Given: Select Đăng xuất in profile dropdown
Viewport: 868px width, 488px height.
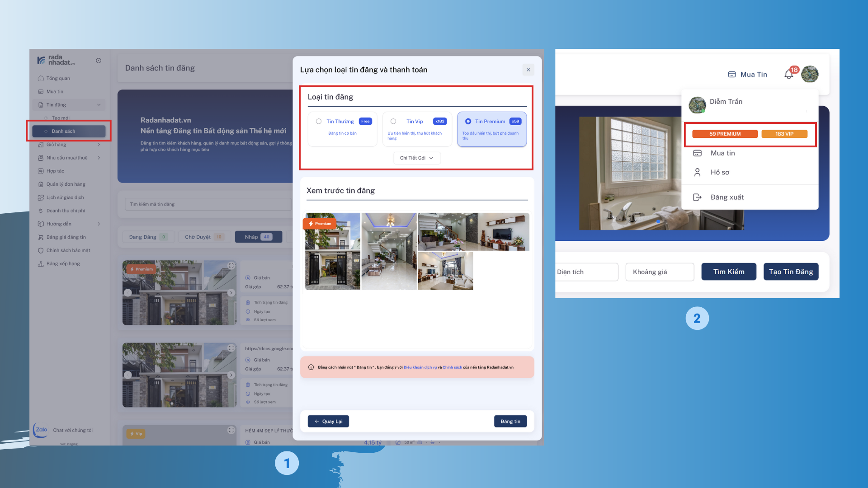Looking at the screenshot, I should [727, 197].
